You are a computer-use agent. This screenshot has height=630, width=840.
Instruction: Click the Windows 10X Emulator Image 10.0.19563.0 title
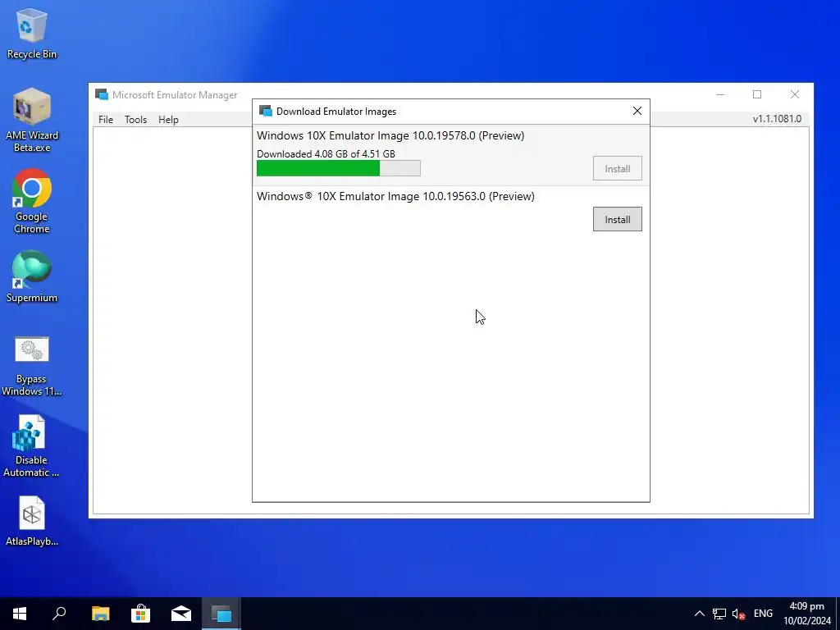coord(395,196)
